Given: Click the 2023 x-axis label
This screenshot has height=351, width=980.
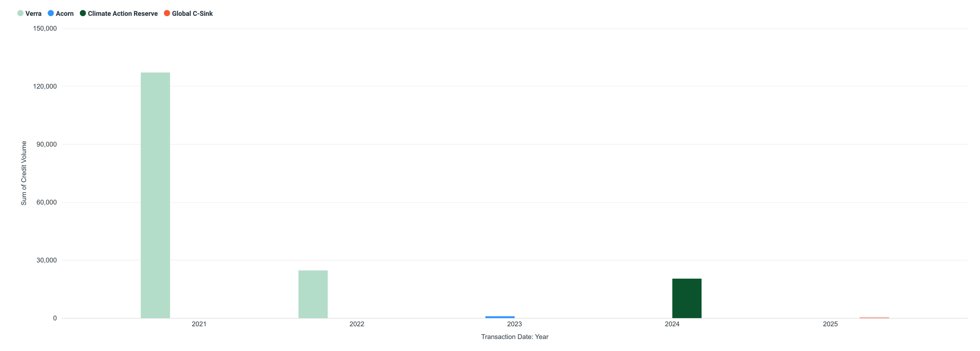Looking at the screenshot, I should pyautogui.click(x=514, y=324).
